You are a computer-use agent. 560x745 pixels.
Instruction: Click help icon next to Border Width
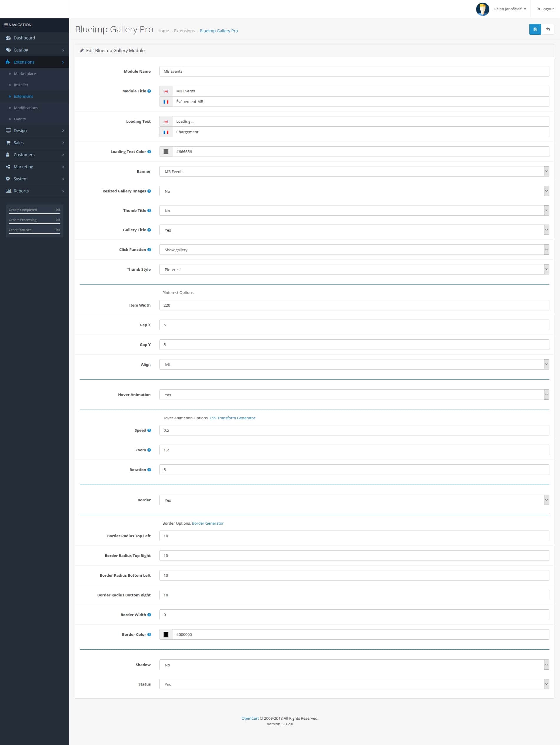[149, 615]
